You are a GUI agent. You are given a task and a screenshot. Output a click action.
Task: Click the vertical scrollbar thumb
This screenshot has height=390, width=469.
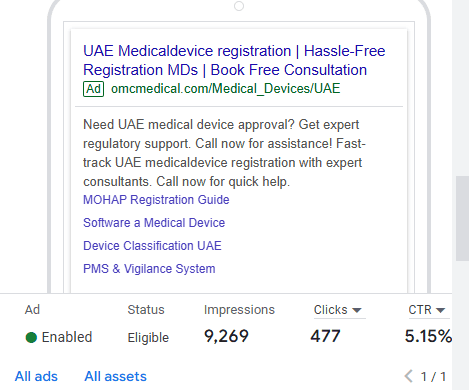pos(462,218)
